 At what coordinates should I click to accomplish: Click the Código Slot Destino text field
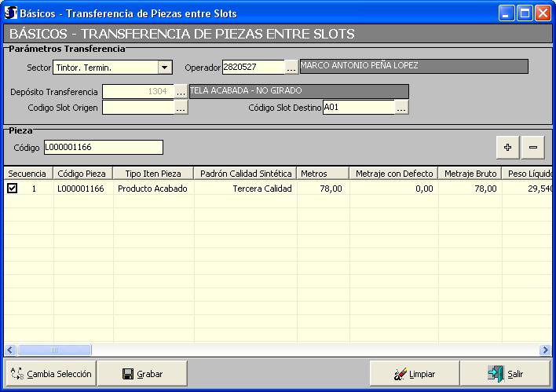coord(357,108)
